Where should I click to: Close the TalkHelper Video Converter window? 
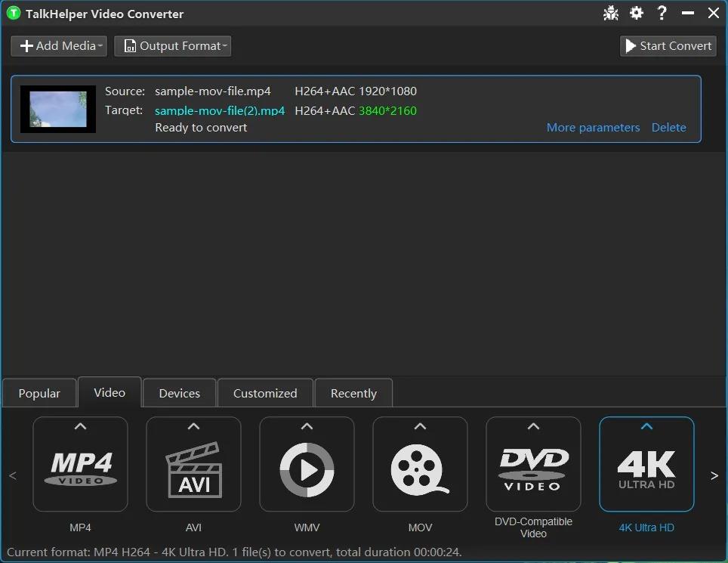pyautogui.click(x=714, y=13)
